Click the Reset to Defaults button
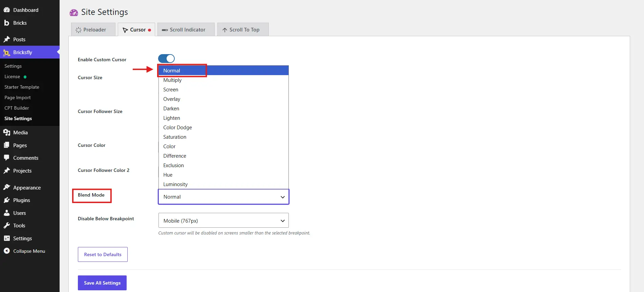 103,254
